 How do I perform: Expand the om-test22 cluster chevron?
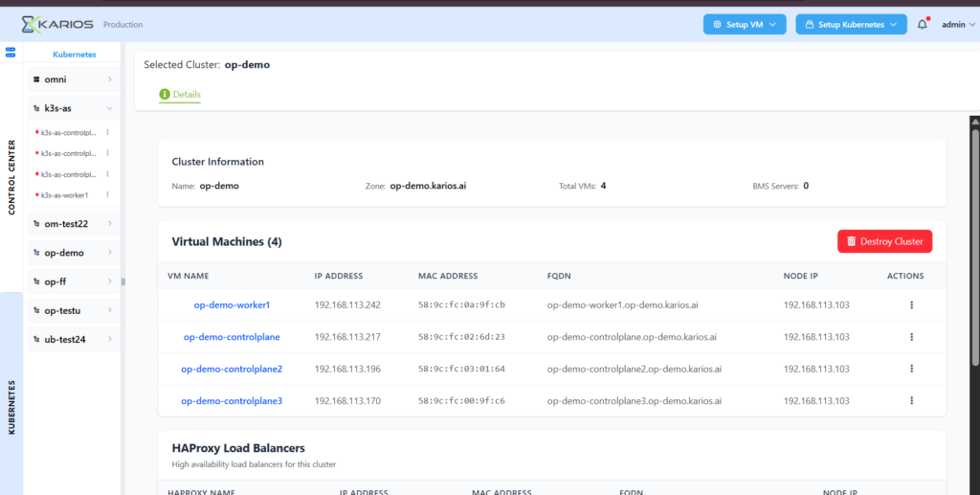coord(110,224)
